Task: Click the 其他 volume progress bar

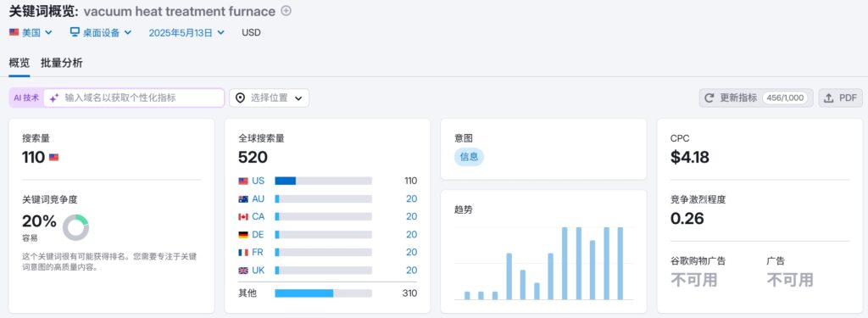Action: tap(323, 293)
